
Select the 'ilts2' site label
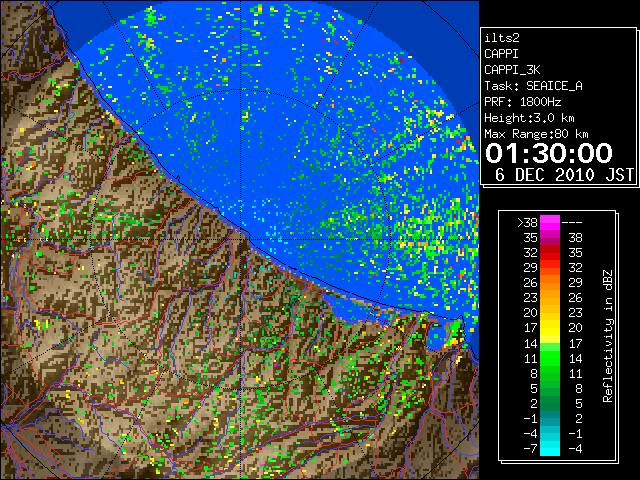[502, 38]
